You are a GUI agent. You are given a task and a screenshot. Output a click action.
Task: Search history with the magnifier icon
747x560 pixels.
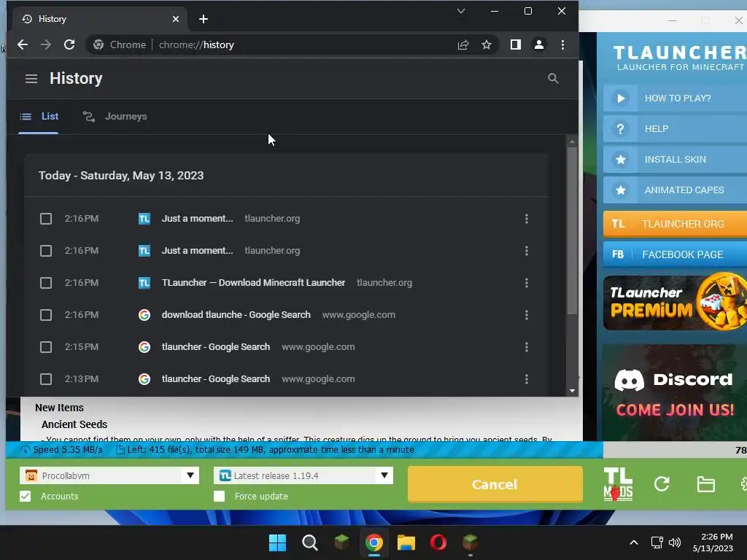[x=553, y=79]
